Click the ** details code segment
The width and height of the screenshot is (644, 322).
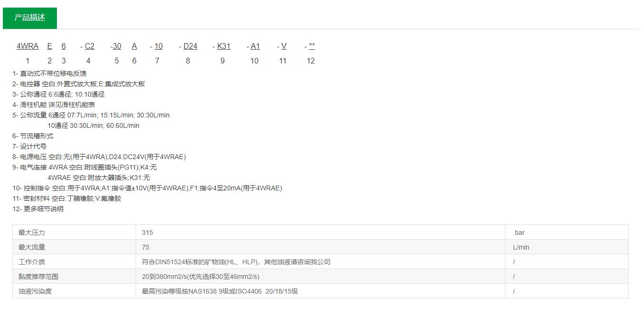312,46
